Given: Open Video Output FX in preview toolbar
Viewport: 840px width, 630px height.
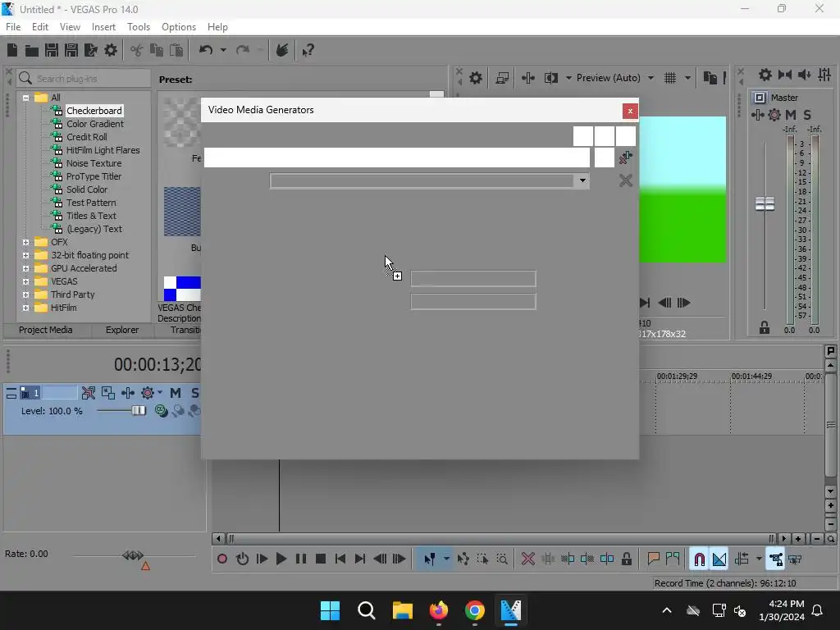Looking at the screenshot, I should coord(528,78).
